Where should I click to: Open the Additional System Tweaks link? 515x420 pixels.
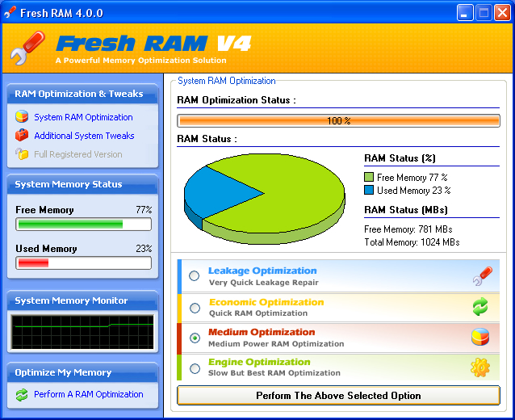tap(84, 136)
